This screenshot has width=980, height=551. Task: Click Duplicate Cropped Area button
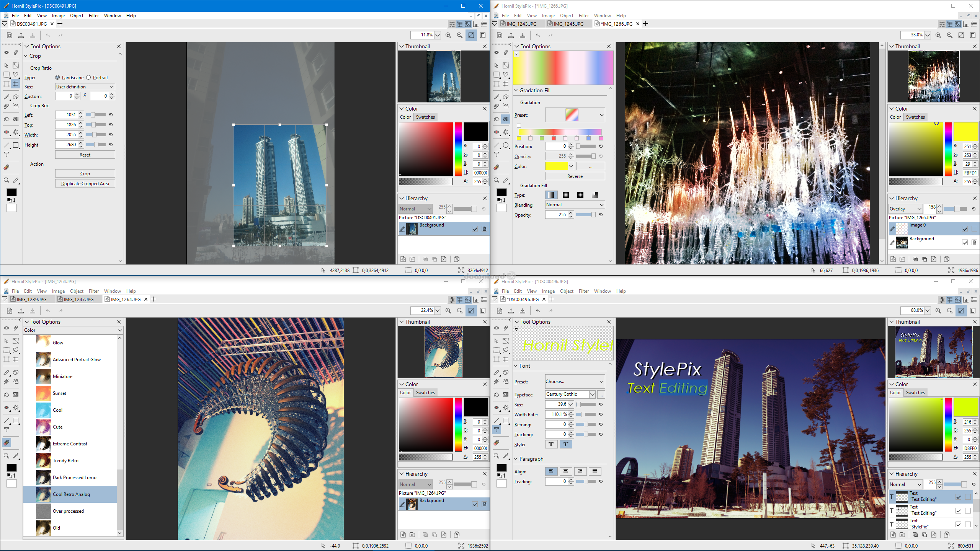(x=85, y=184)
